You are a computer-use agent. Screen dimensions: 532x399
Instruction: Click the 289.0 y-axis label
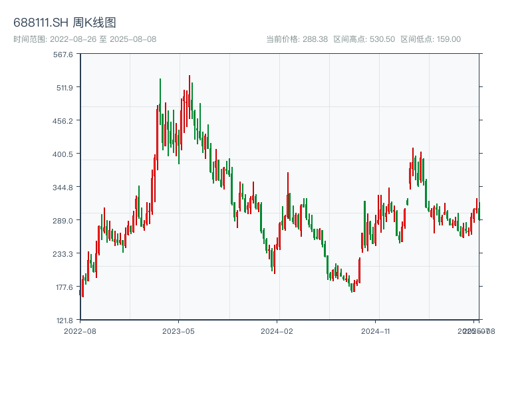(62, 220)
